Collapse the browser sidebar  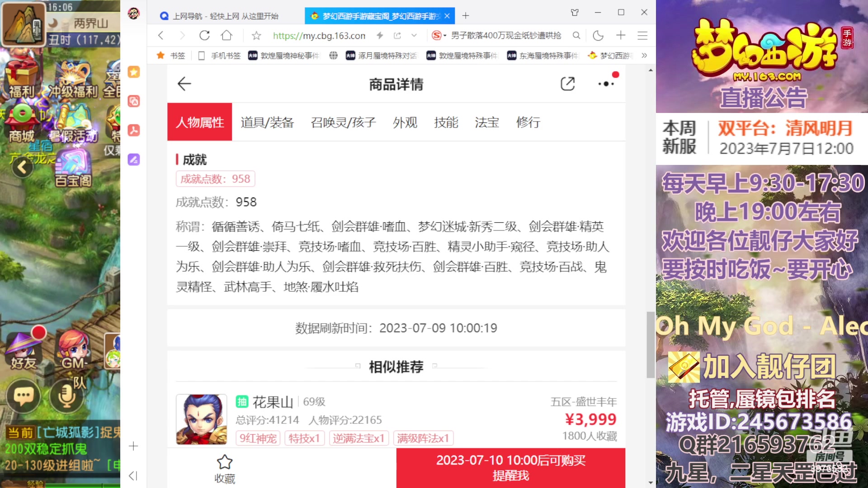pos(133,476)
